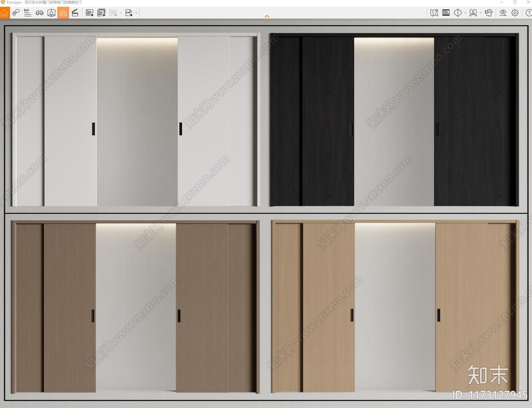Open the Help question mark icon
Image resolution: width=532 pixels, height=408 pixels.
point(528,13)
